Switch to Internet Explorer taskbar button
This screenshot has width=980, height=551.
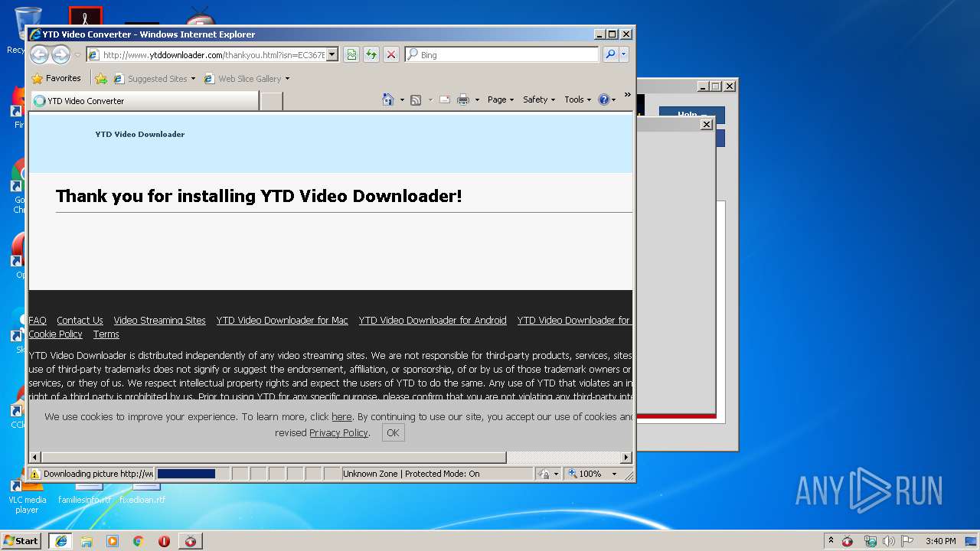(x=61, y=540)
